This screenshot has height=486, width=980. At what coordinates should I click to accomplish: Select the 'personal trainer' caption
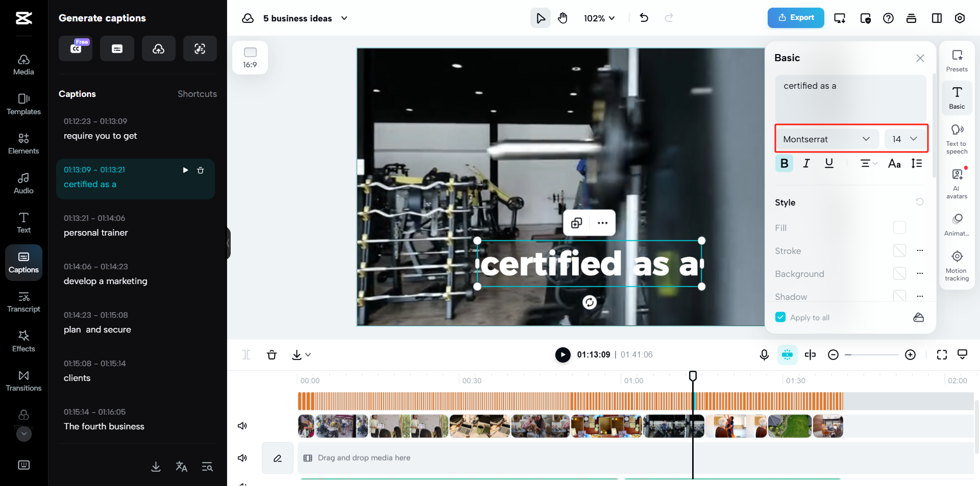click(x=135, y=226)
